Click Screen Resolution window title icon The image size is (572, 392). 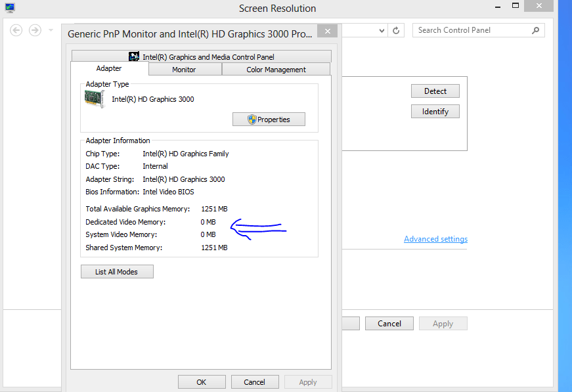point(10,8)
